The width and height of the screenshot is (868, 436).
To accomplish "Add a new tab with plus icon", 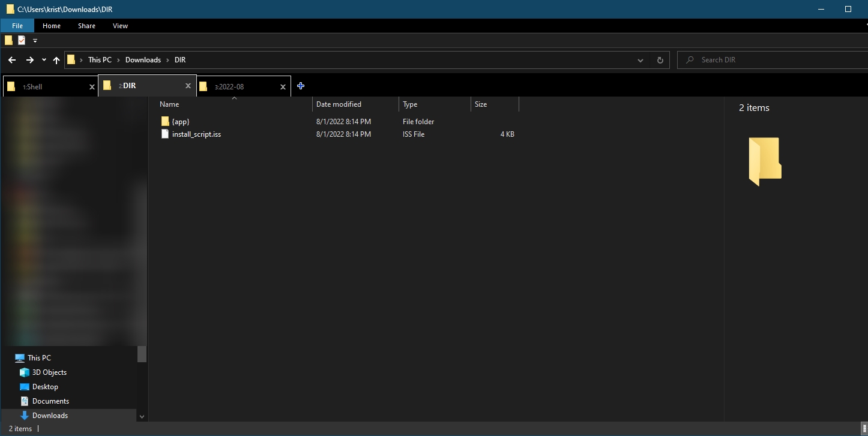I will (x=301, y=86).
